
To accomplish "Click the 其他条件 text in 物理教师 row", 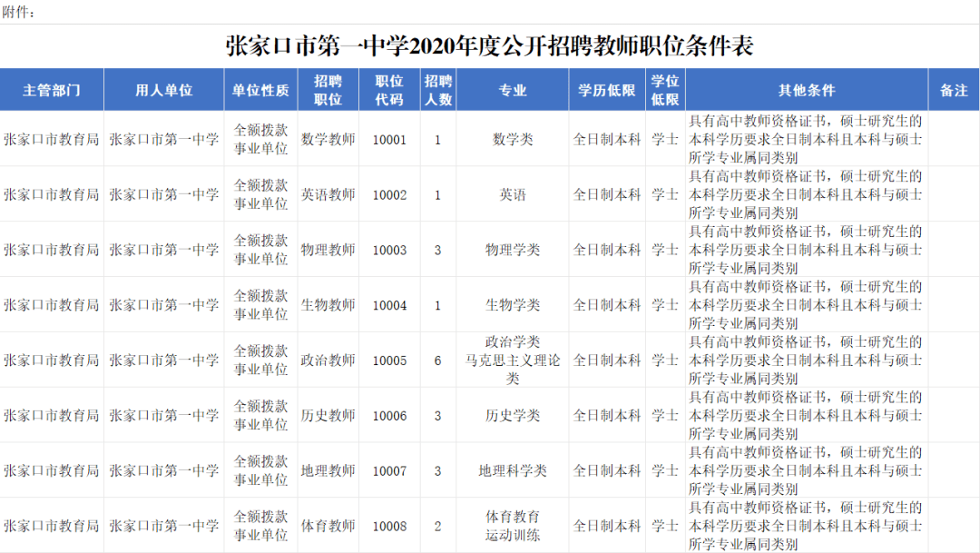I will pos(806,250).
